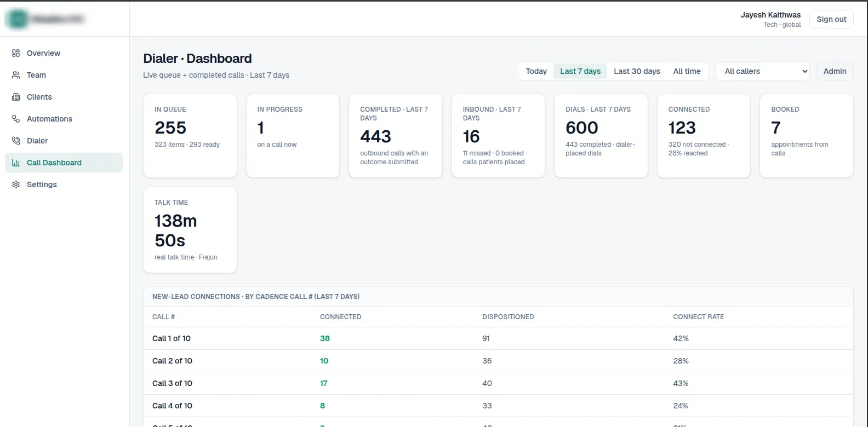The width and height of the screenshot is (868, 427).
Task: Click the Admin button
Action: [x=835, y=71]
